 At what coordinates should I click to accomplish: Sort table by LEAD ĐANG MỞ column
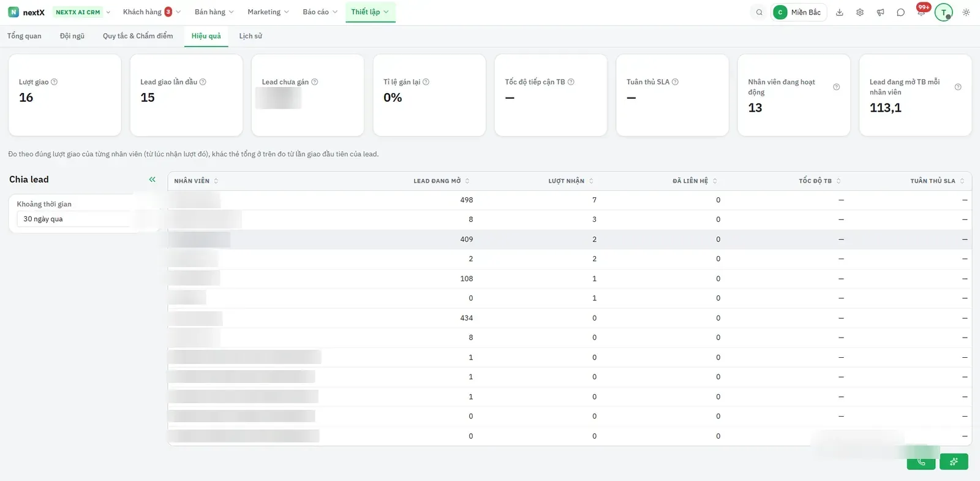coord(441,181)
